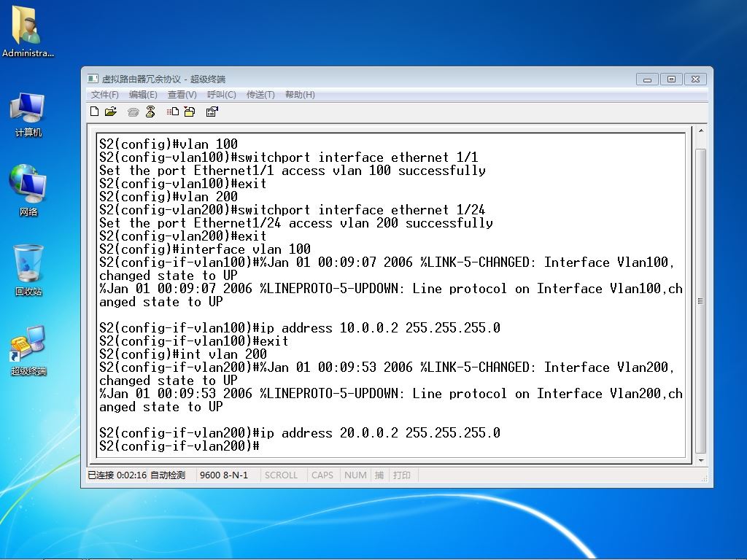Click 'switchport interface ethernet 1/24' line
The height and width of the screenshot is (560, 747).
(292, 209)
